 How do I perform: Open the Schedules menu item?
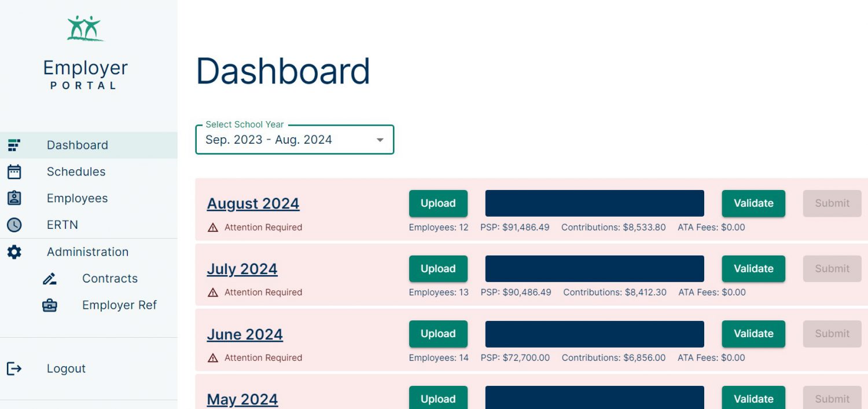pos(76,171)
